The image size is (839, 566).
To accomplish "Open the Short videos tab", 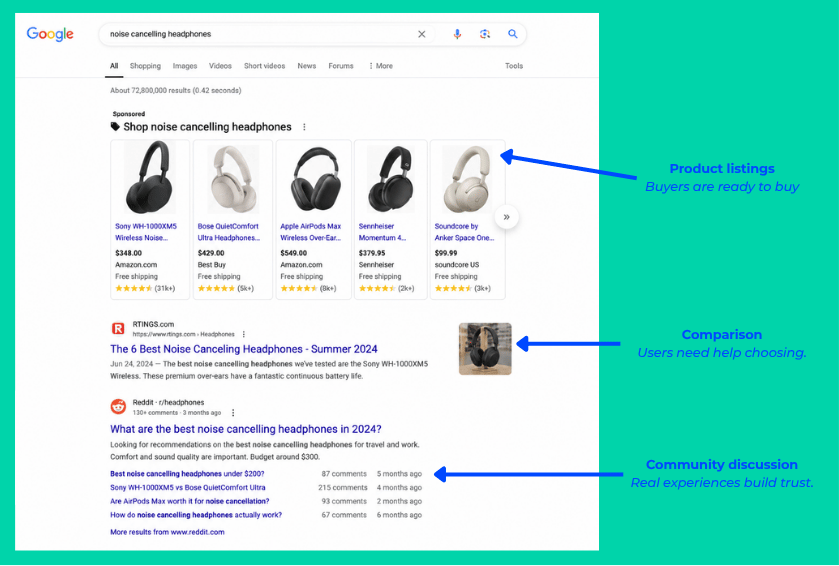I will pos(264,66).
